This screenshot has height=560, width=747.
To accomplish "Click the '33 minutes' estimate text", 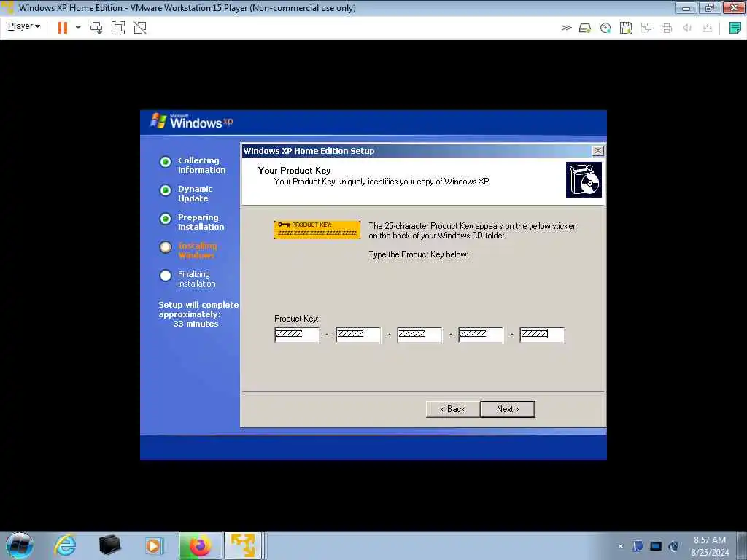I will click(x=196, y=324).
